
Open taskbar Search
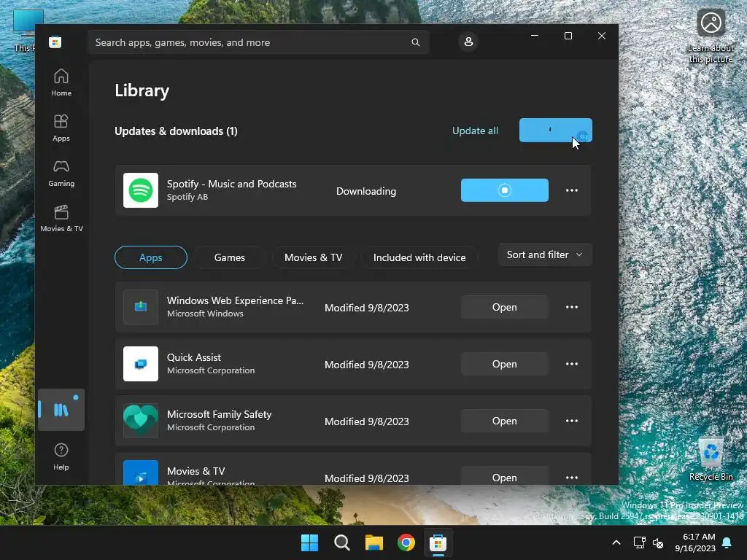click(x=341, y=542)
